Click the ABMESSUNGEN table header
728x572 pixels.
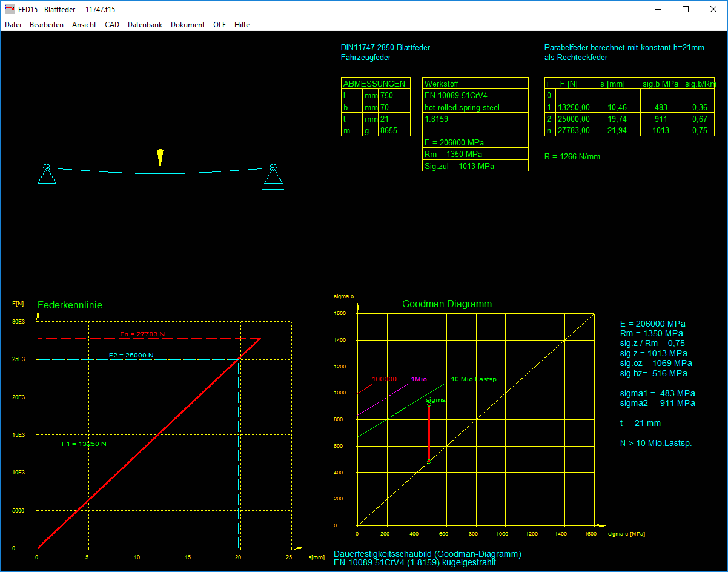[374, 84]
